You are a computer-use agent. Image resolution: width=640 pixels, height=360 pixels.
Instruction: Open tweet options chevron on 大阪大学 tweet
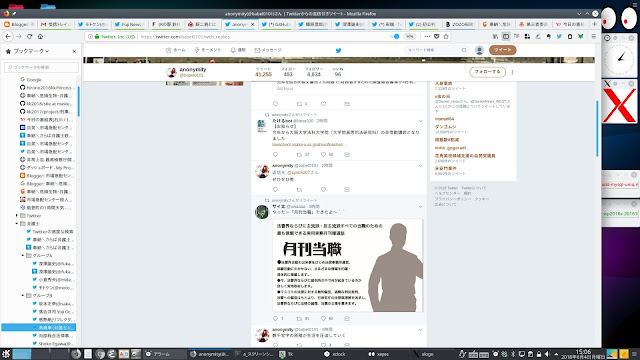[420, 121]
